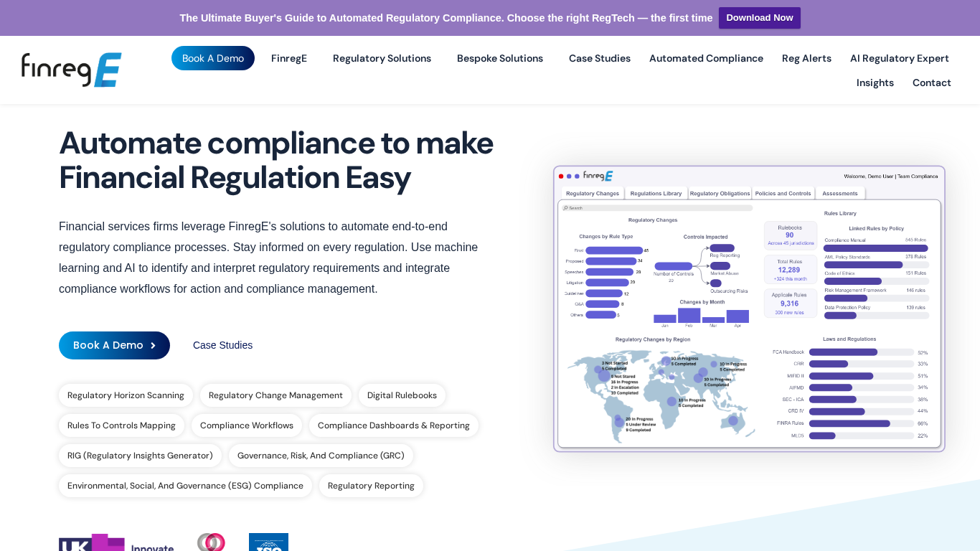Image resolution: width=980 pixels, height=551 pixels.
Task: Switch to the Assessments tab in the mockup
Action: tap(840, 193)
